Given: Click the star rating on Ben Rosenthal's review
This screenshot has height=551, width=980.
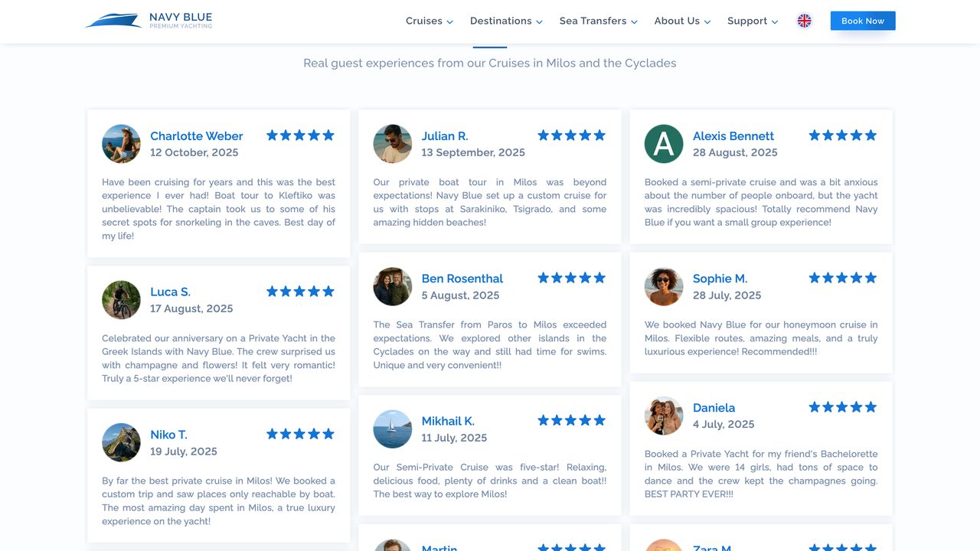Looking at the screenshot, I should point(571,278).
